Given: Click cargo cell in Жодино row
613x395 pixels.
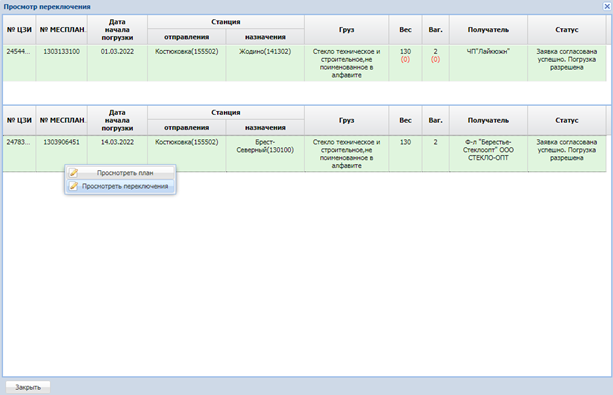Looking at the screenshot, I should [346, 63].
